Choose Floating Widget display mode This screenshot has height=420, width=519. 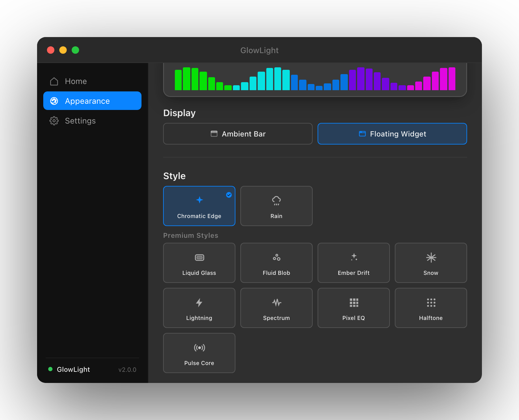[x=392, y=134]
